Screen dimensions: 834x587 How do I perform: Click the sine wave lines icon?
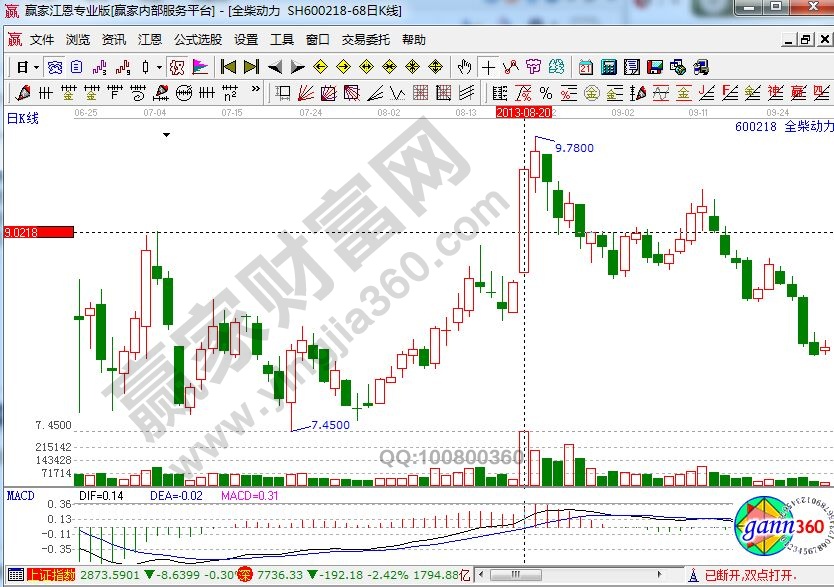(661, 93)
